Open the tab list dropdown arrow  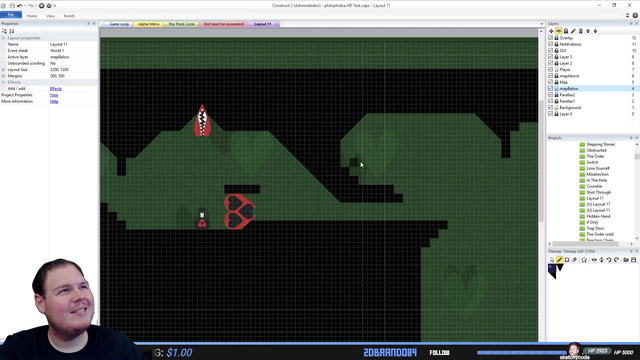point(542,24)
